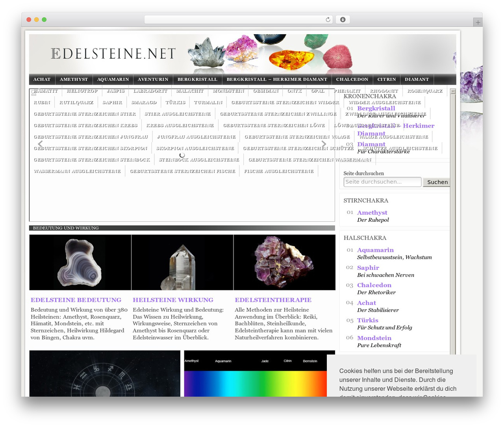Go to next slide with right arrow
This screenshot has height=427, width=504.
[x=324, y=144]
